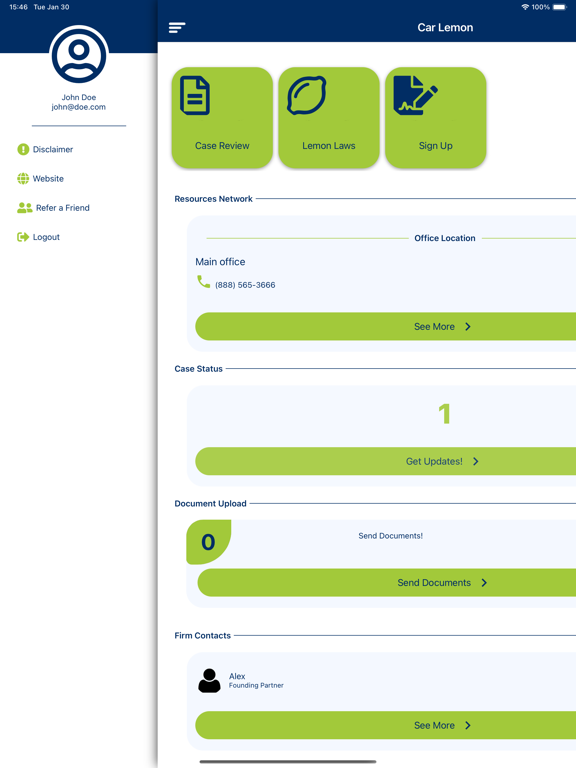Screen dimensions: 576x768
Task: Tap the 15:46 clock in status bar
Action: (18, 7)
